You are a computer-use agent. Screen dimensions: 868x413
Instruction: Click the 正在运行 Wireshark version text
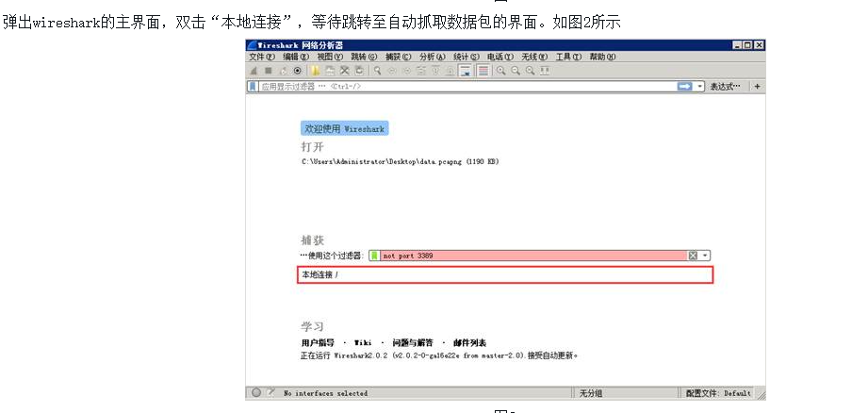(439, 356)
